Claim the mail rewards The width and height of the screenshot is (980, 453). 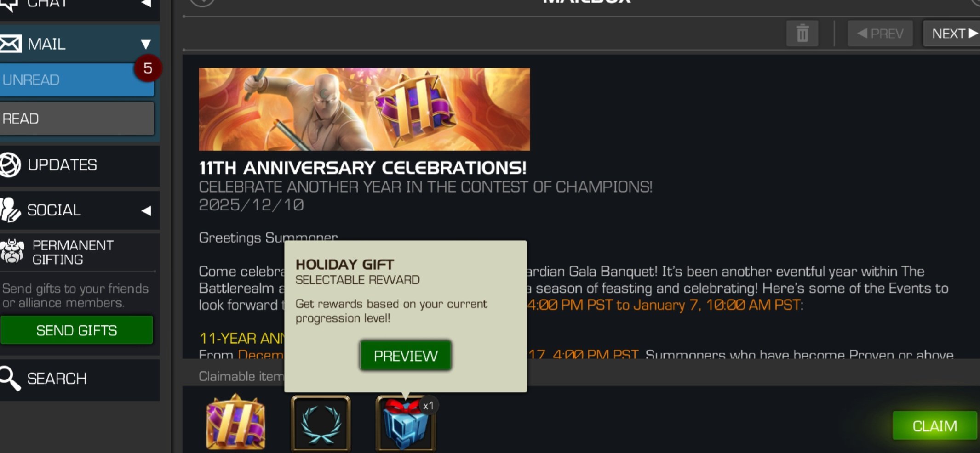(x=934, y=426)
